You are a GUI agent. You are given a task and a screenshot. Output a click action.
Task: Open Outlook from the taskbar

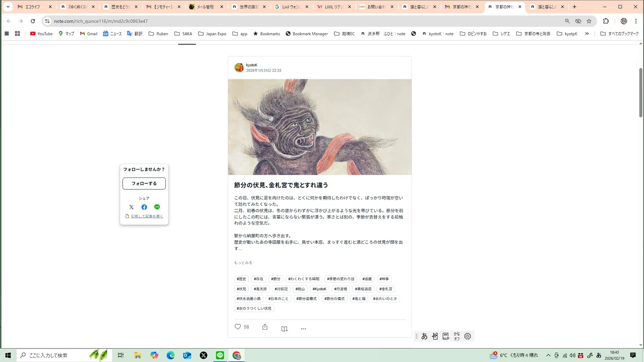coord(187,355)
